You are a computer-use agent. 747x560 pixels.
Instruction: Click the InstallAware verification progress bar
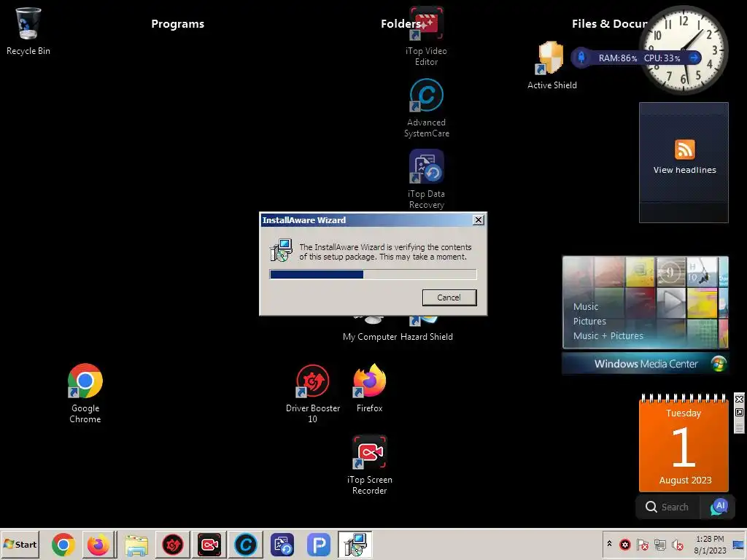(373, 274)
